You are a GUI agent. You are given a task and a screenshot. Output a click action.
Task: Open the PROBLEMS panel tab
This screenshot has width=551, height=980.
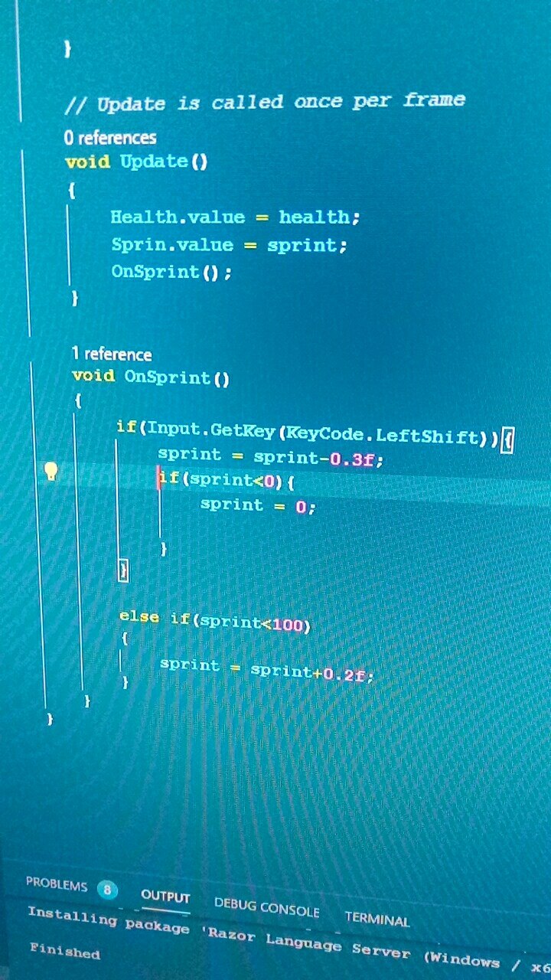click(57, 884)
